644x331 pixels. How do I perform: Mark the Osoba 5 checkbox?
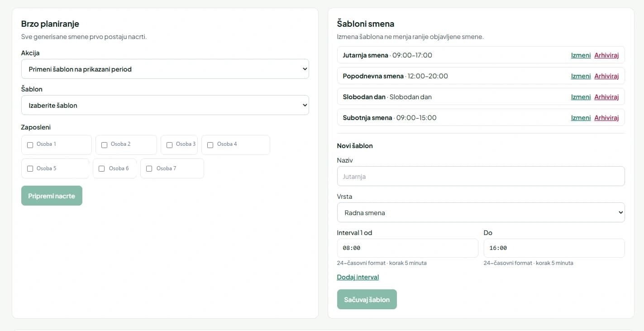click(30, 168)
